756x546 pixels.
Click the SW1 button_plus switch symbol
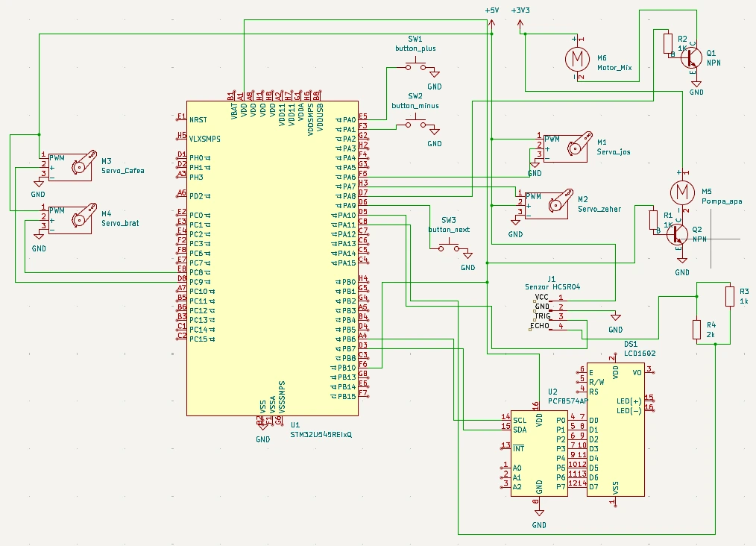coord(415,65)
